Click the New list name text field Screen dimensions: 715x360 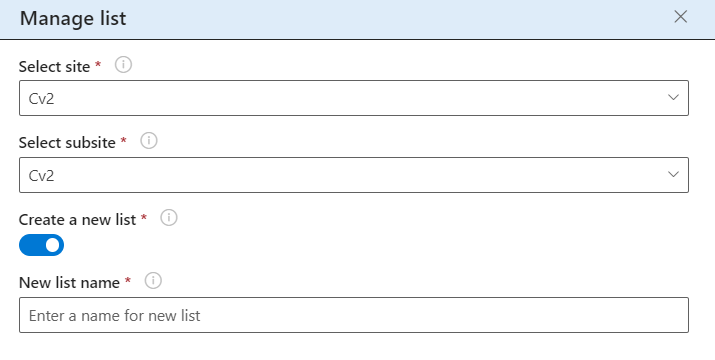coord(354,315)
